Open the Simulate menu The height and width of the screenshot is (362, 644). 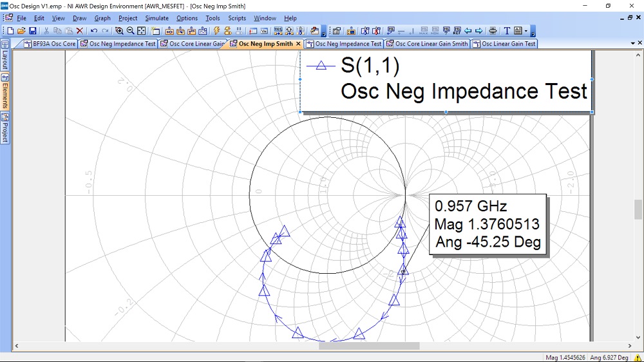click(156, 18)
